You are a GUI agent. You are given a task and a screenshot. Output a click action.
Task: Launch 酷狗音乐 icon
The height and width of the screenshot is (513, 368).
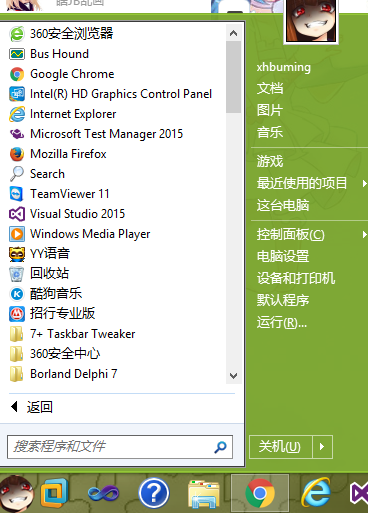[17, 294]
